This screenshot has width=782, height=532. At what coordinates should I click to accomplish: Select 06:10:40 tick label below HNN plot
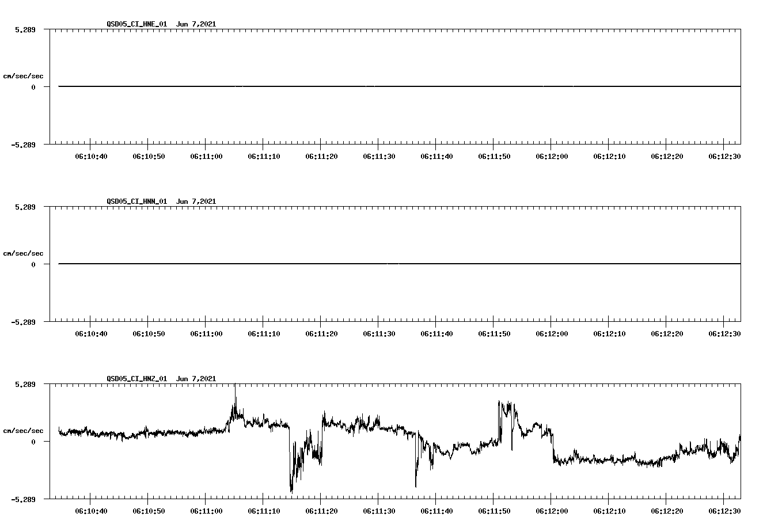point(91,334)
